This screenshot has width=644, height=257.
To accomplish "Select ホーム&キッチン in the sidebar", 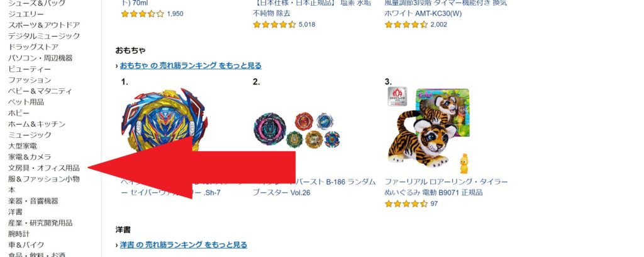I will [36, 123].
